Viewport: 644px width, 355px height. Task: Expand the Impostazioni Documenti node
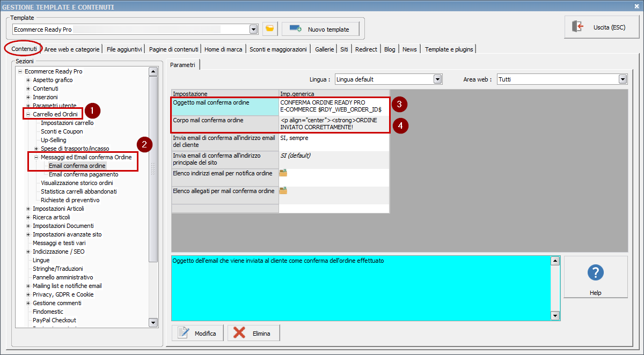point(28,226)
